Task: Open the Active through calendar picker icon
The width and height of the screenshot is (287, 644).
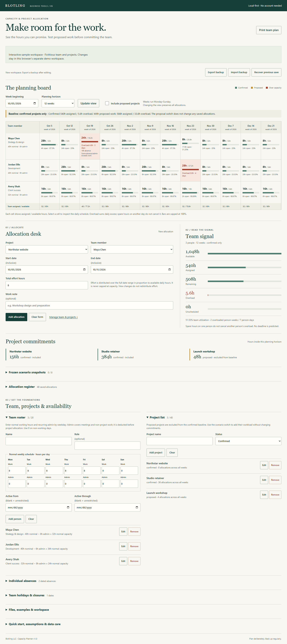Action: pos(137,507)
